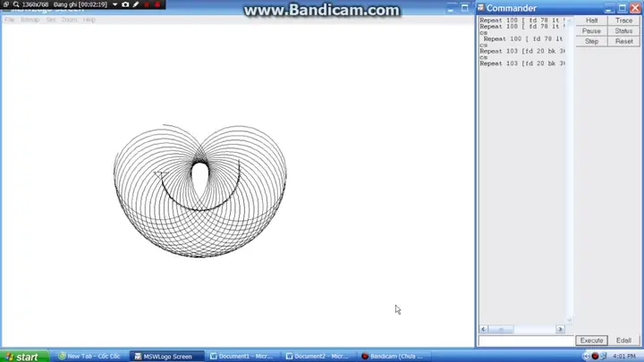Click the Bandicam pencil draw icon

point(136,4)
